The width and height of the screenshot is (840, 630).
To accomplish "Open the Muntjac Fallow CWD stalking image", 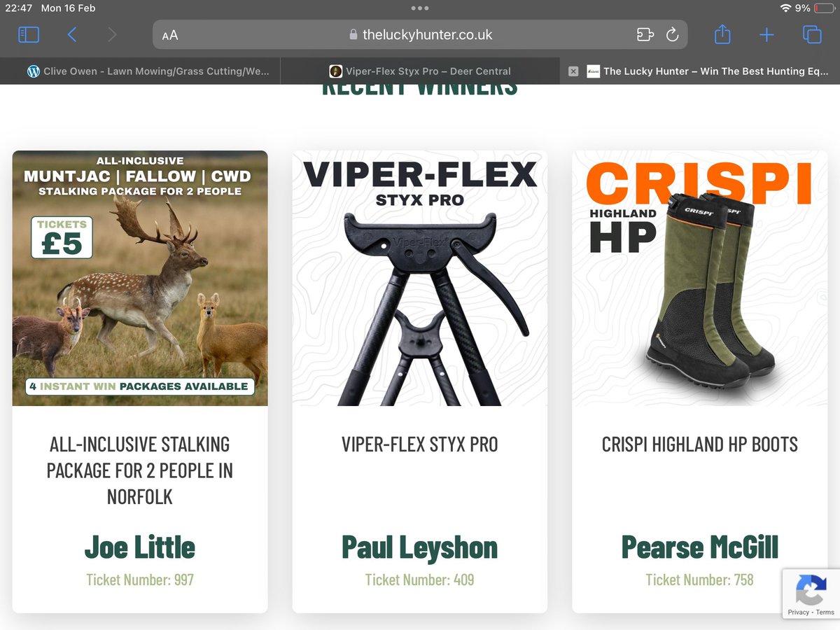I will click(x=140, y=278).
